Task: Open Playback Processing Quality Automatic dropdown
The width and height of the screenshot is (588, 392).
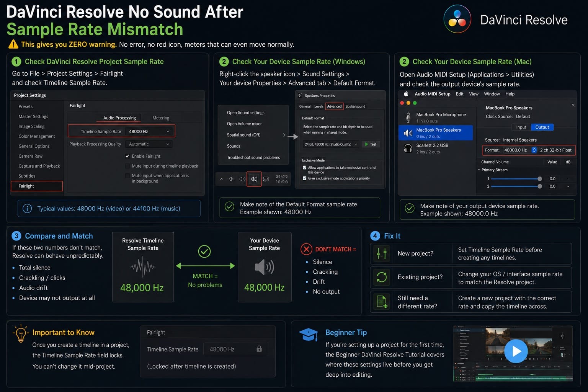Action: 149,144
